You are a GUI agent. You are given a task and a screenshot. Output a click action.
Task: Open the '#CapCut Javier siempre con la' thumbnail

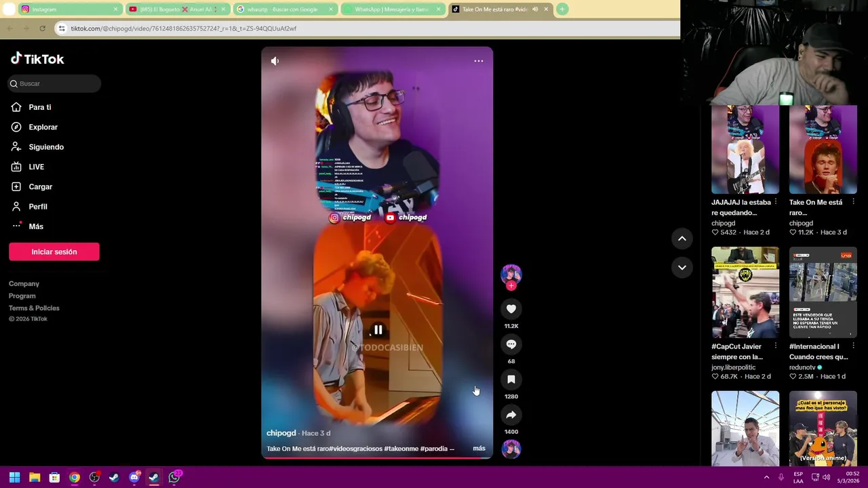745,292
